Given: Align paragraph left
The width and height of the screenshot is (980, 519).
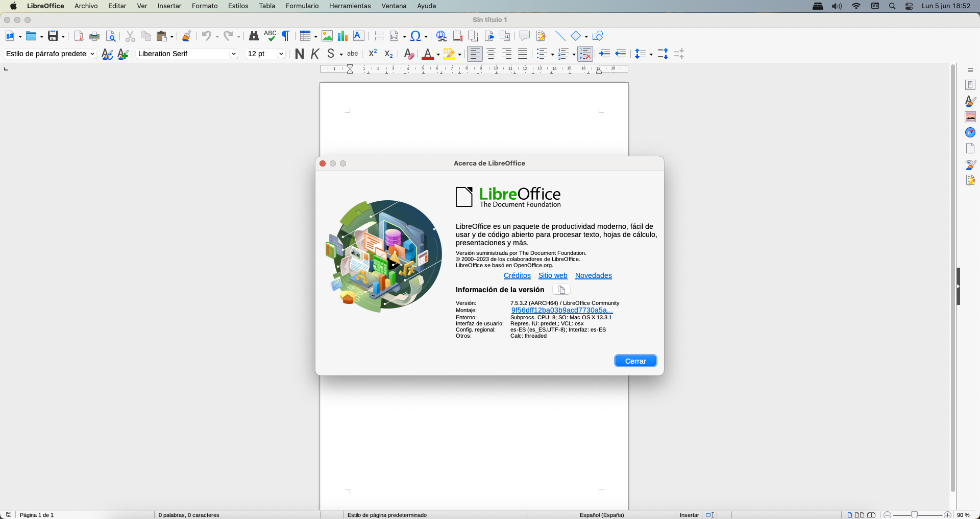Looking at the screenshot, I should coord(475,54).
